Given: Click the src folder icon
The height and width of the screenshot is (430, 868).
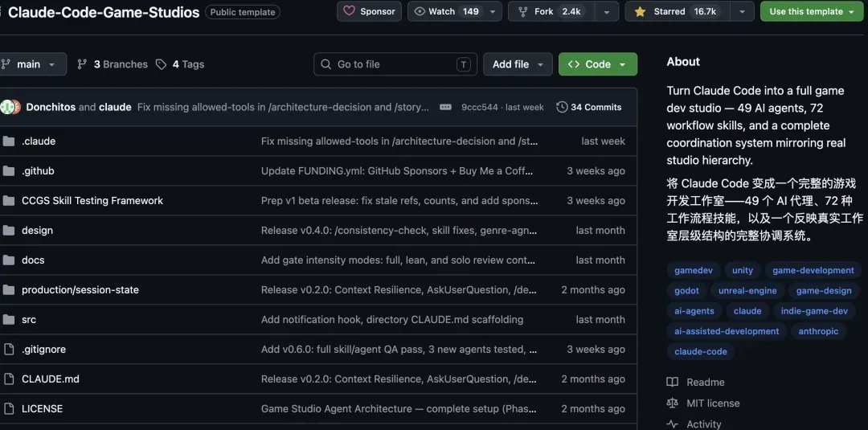Looking at the screenshot, I should tap(8, 319).
